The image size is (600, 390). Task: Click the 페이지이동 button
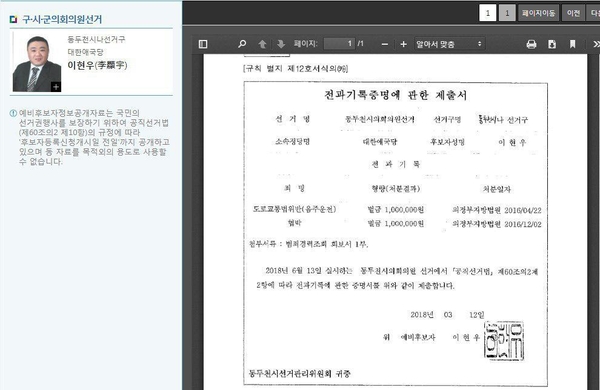point(538,13)
